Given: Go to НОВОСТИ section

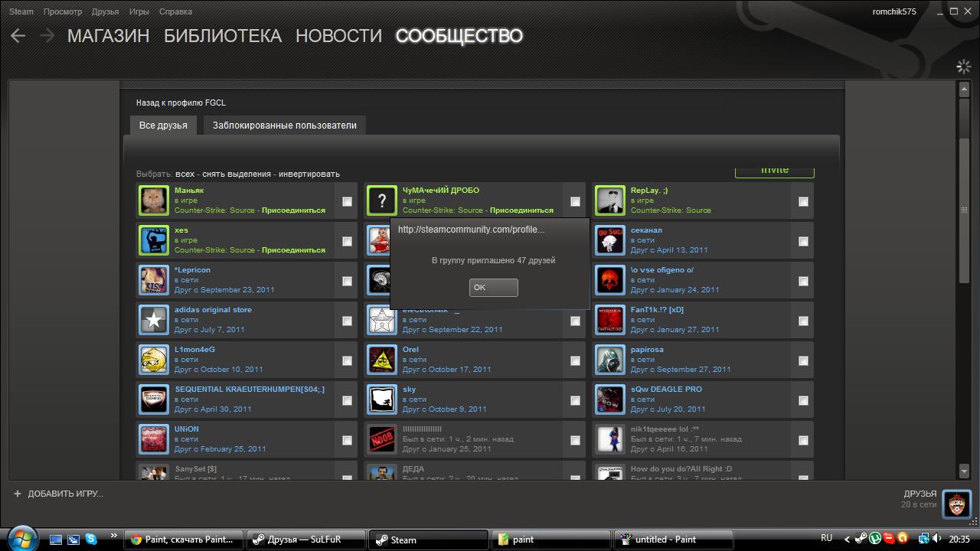Looking at the screenshot, I should click(338, 36).
